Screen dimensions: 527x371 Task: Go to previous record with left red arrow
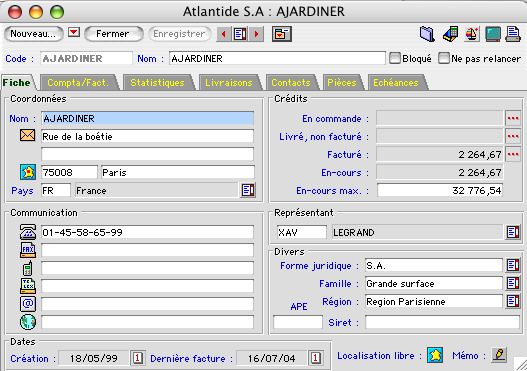224,34
